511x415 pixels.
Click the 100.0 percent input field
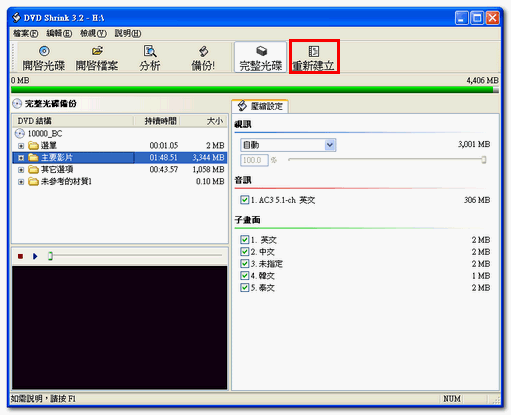[x=254, y=160]
